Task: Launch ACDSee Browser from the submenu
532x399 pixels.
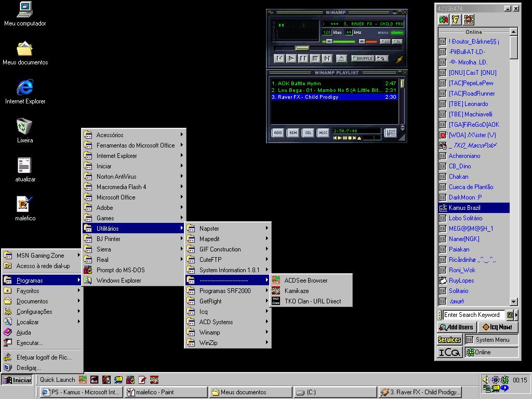Action: click(x=311, y=280)
